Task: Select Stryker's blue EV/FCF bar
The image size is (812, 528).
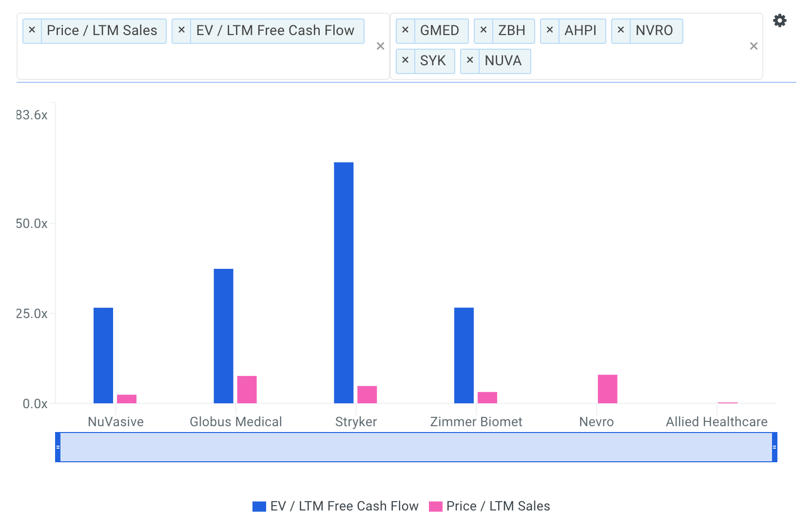Action: click(344, 283)
